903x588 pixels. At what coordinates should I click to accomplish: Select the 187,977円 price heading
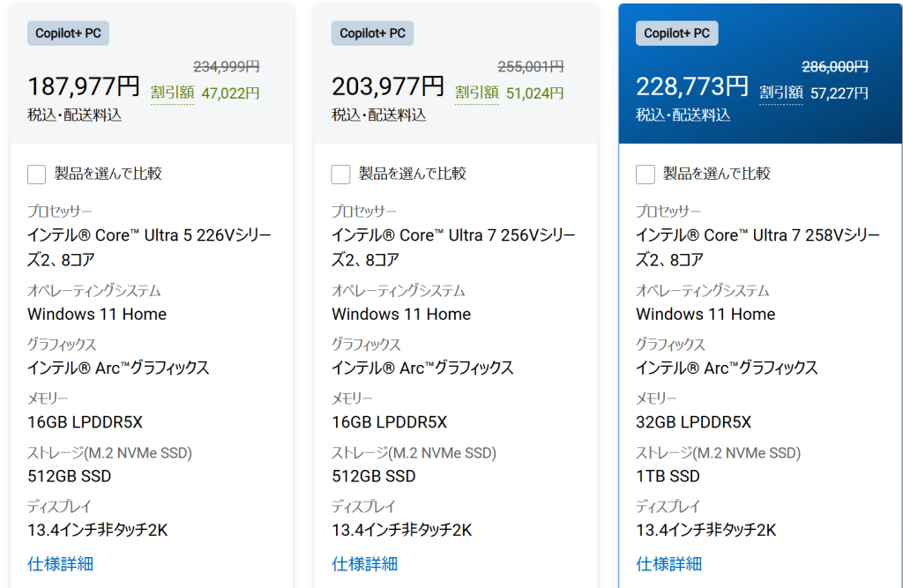pyautogui.click(x=84, y=86)
